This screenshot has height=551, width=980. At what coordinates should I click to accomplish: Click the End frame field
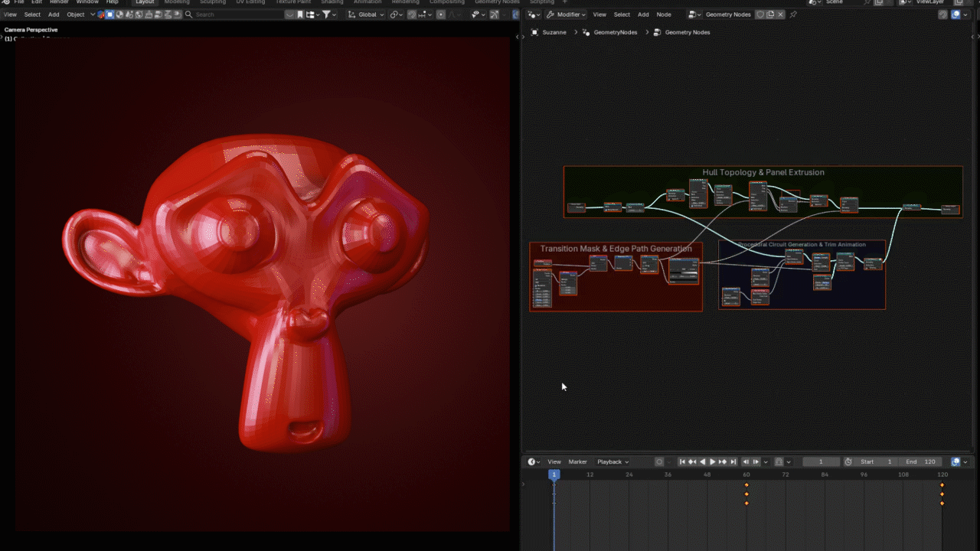coord(921,462)
